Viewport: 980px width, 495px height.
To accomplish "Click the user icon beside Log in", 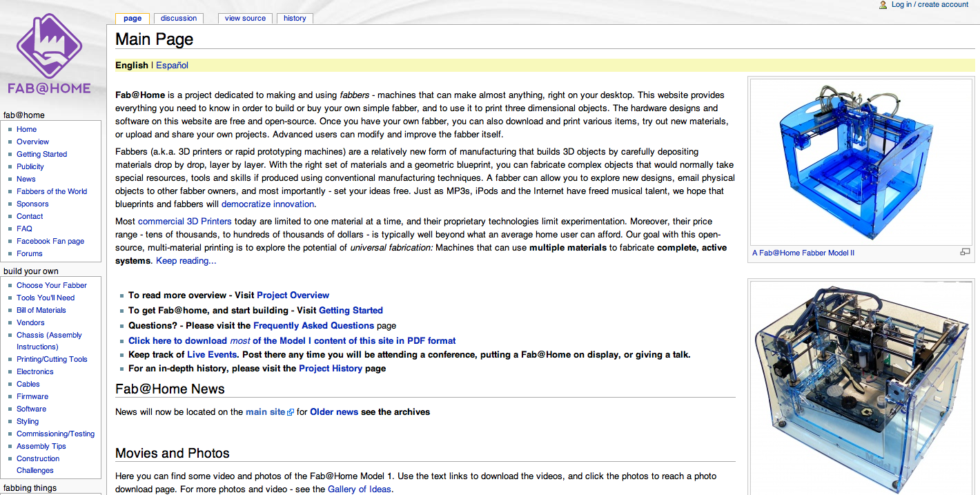I will (x=883, y=5).
